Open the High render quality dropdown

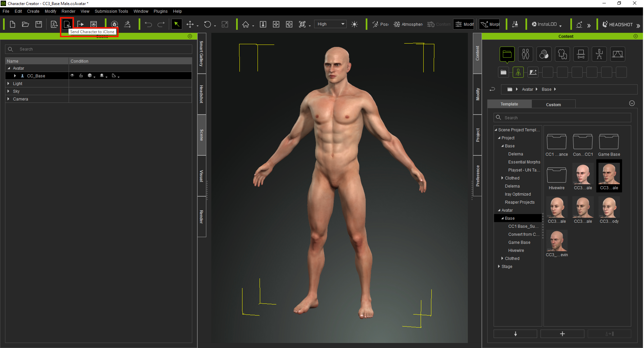coord(330,24)
